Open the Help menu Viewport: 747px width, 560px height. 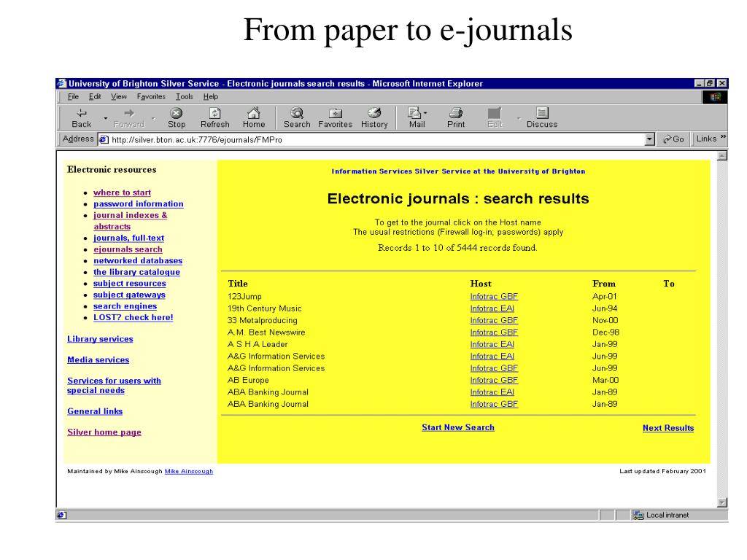click(211, 97)
